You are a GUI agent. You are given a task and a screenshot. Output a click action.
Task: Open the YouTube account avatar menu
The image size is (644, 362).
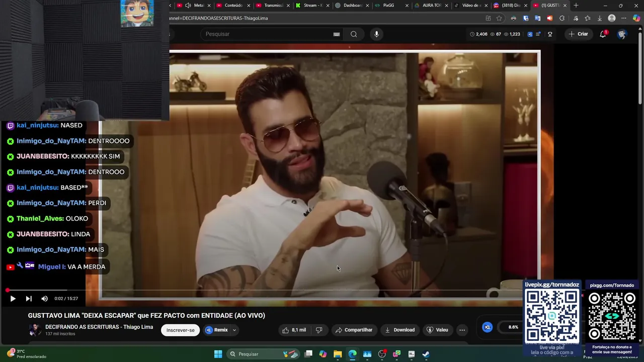click(622, 34)
